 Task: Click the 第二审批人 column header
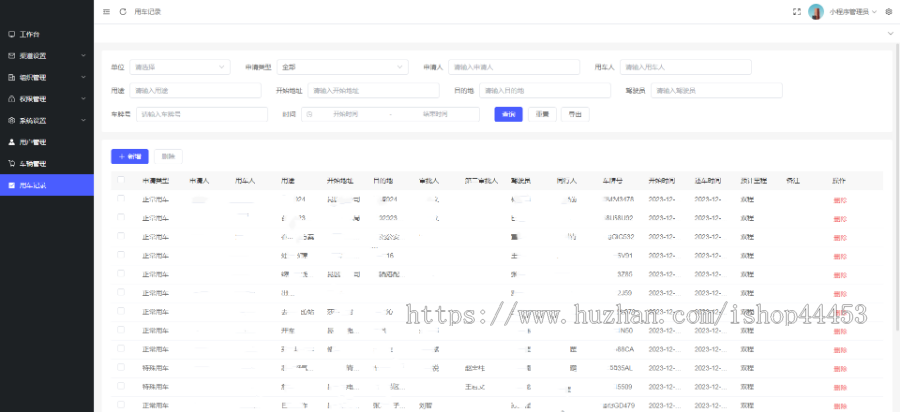click(481, 181)
